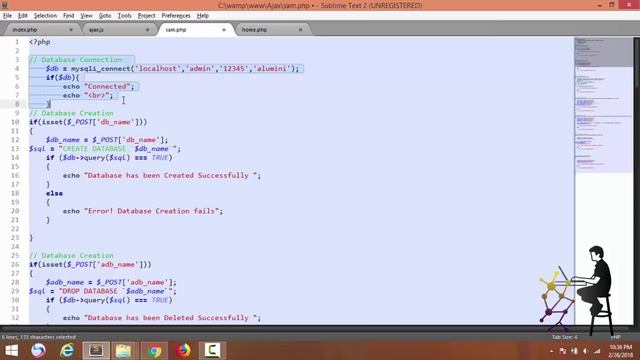Close the ajax.js tab
This screenshot has height=360, width=640.
click(x=147, y=30)
